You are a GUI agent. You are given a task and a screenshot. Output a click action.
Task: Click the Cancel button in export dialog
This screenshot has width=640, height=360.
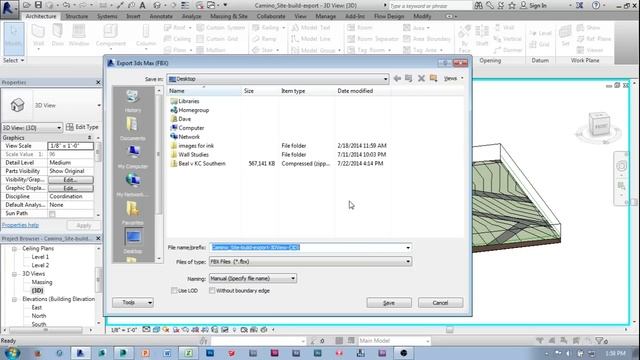(x=440, y=303)
